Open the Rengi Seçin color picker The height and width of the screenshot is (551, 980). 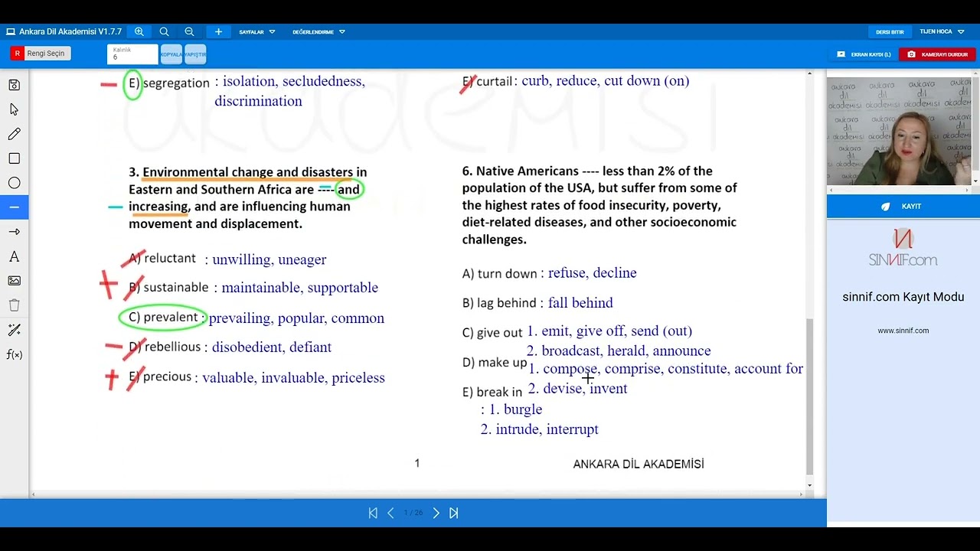41,54
